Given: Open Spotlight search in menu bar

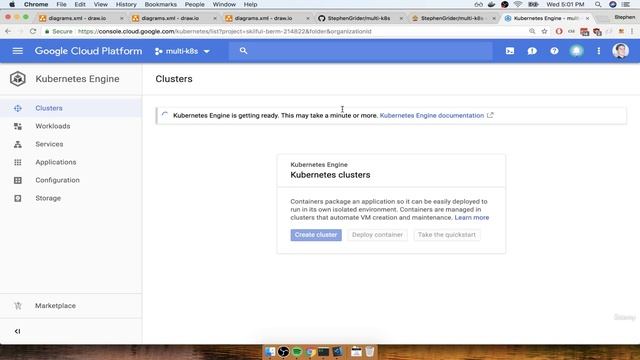Looking at the screenshot, I should pyautogui.click(x=598, y=4).
